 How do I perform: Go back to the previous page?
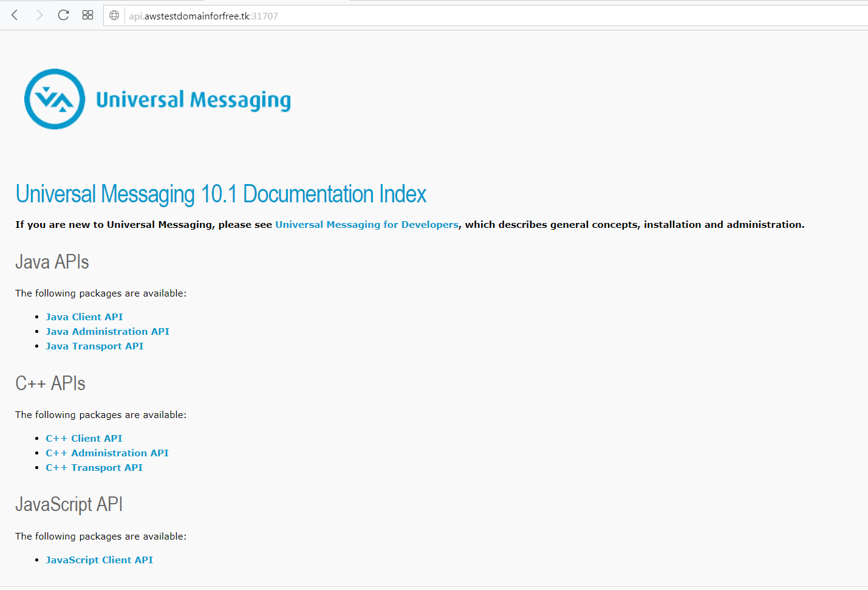[x=15, y=15]
